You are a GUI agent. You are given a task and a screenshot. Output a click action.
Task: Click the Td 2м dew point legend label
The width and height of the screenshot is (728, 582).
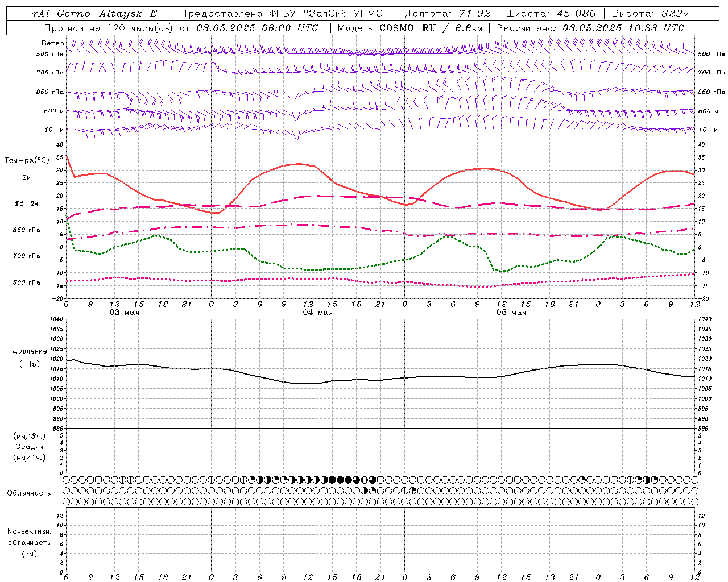[26, 203]
